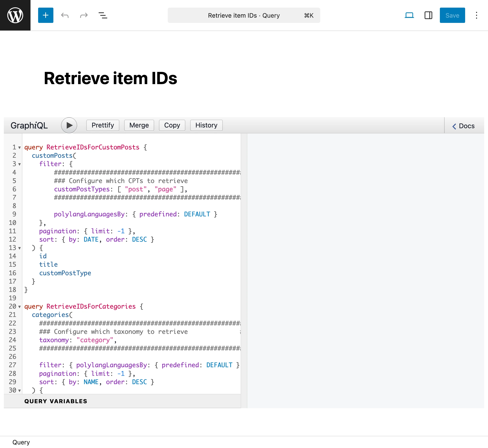Collapse the Docs panel with its chevron
The height and width of the screenshot is (448, 488).
(x=454, y=126)
